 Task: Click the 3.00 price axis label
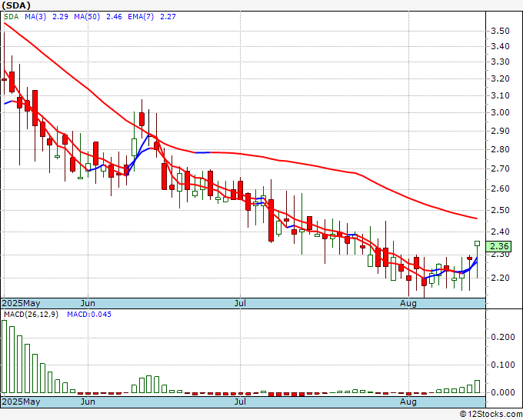coord(500,112)
